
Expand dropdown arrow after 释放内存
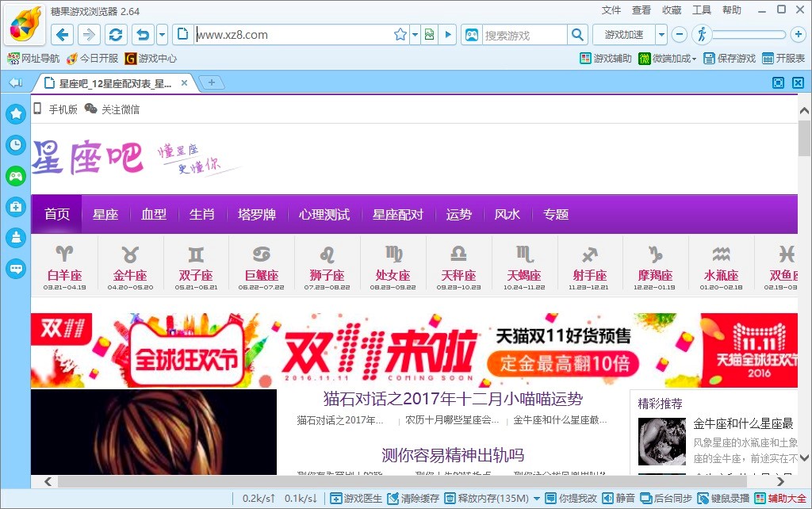(x=537, y=499)
